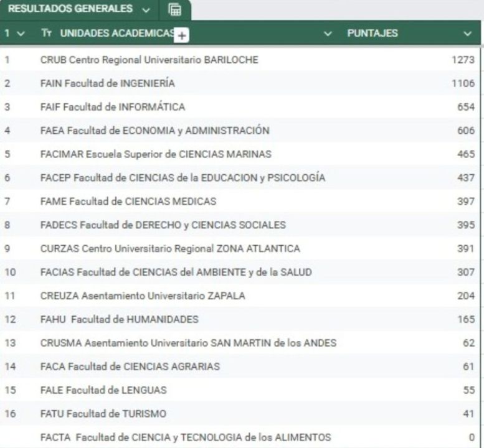Image resolution: width=484 pixels, height=448 pixels.
Task: Select the score cell showing 1273
Action: (x=463, y=60)
